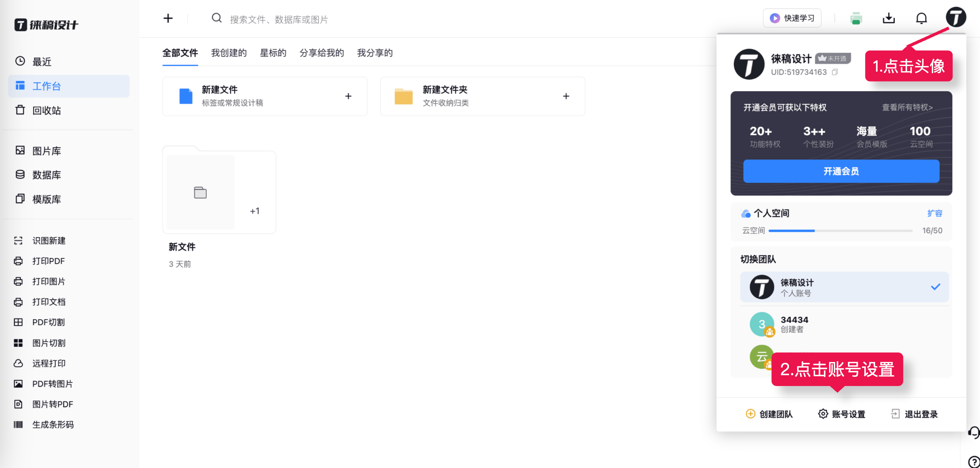Switch to 我创建的 tab
Viewport: 980px width, 468px height.
(x=229, y=53)
